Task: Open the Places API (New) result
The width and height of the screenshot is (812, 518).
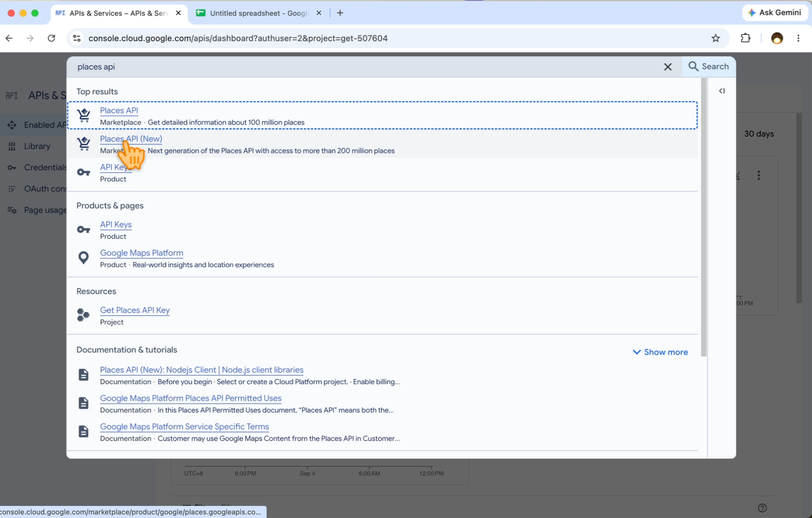Action: click(x=131, y=139)
